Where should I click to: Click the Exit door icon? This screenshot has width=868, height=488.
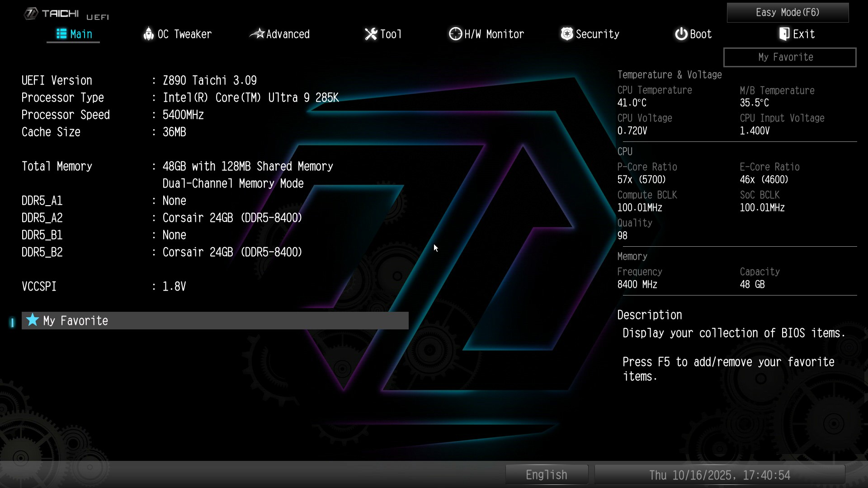point(784,34)
